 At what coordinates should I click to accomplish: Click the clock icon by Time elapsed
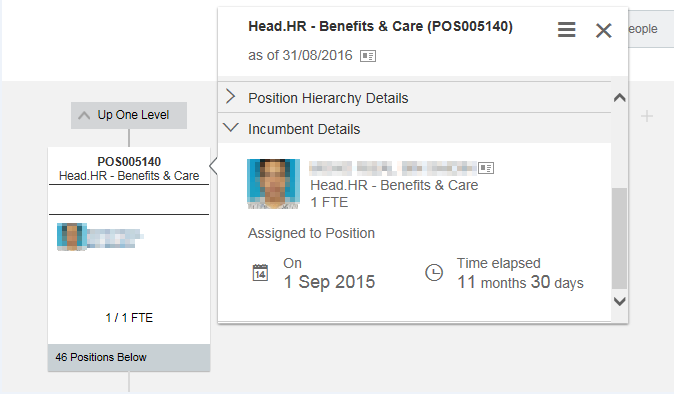tap(434, 272)
